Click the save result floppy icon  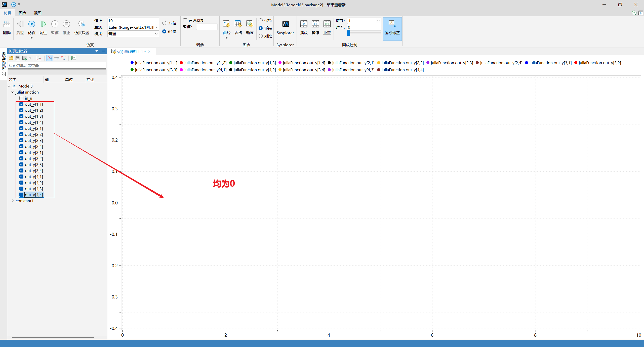[18, 58]
